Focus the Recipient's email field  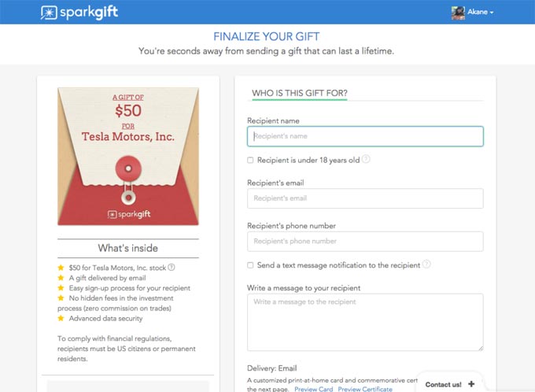click(365, 198)
